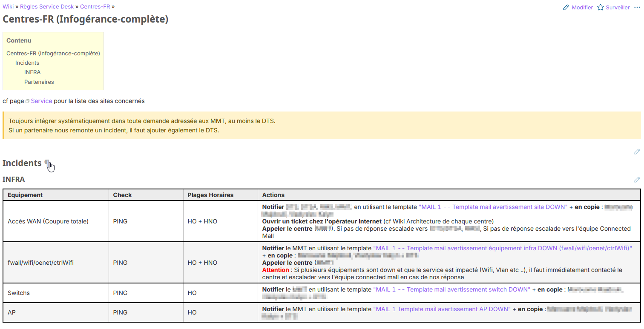Image resolution: width=644 pixels, height=329 pixels.
Task: Open the three-dots more actions menu
Action: 637,7
